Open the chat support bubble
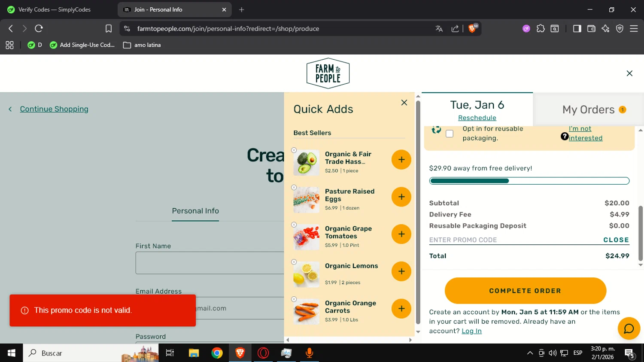This screenshot has width=644, height=362. point(629,329)
